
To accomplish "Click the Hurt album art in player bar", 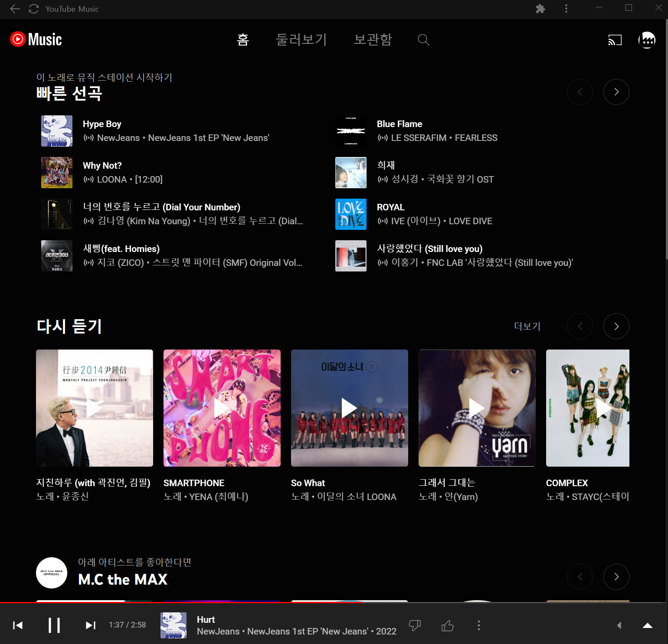I will (174, 625).
